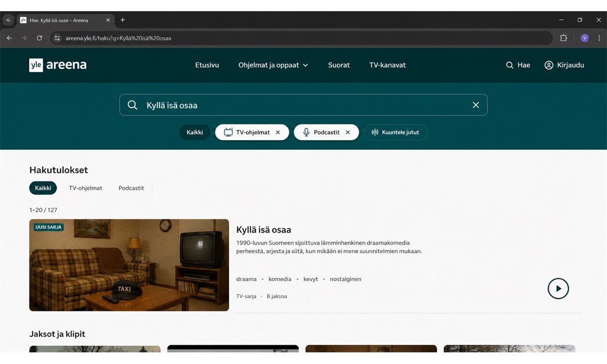Select the Kaikki tab under Hakutulokset
Screen dimensions: 607x364
point(43,188)
